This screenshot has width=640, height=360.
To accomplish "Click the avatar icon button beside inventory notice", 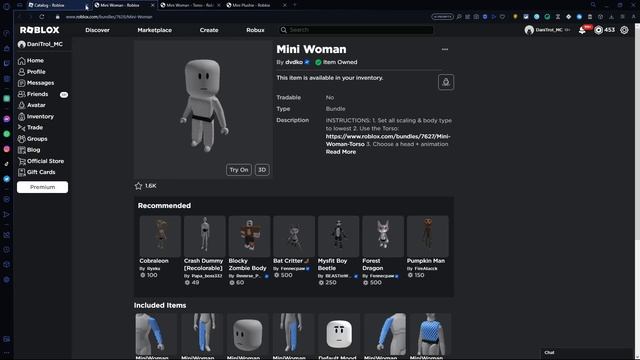I will [446, 82].
